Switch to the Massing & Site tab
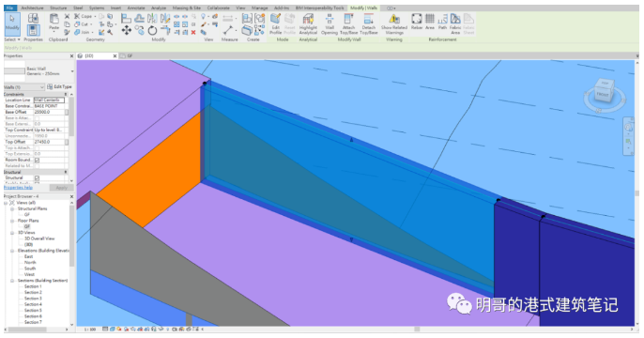This screenshot has width=644, height=338. click(x=187, y=8)
